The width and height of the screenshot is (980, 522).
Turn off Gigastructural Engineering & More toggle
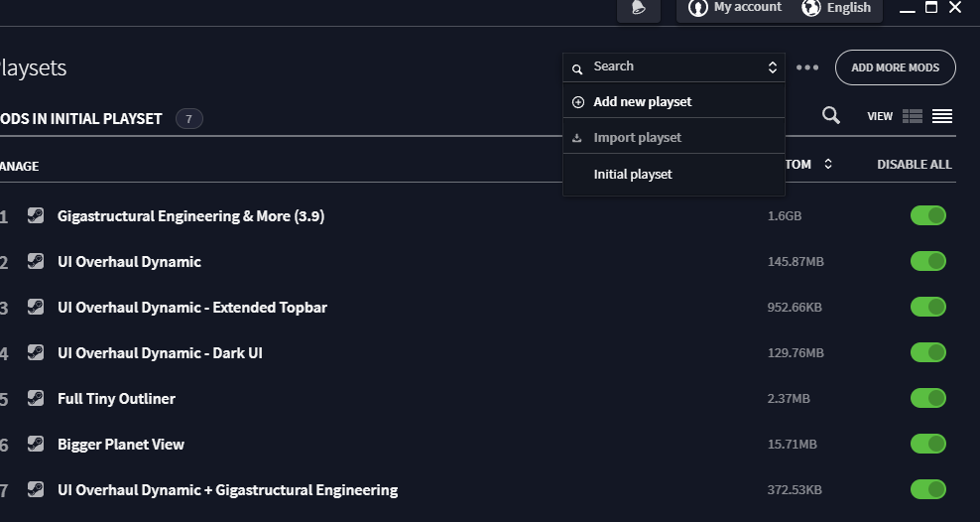point(928,215)
